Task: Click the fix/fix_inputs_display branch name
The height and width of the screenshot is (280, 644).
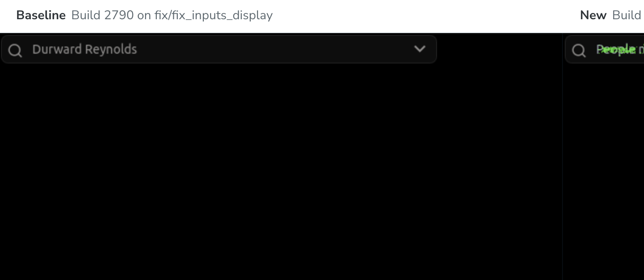Action: (x=216, y=15)
